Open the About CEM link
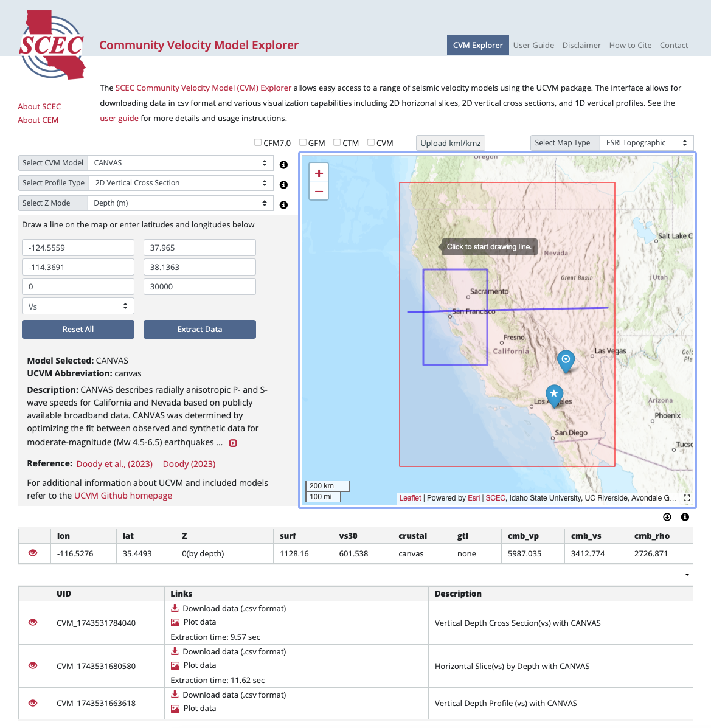Image resolution: width=711 pixels, height=728 pixels. 38,120
